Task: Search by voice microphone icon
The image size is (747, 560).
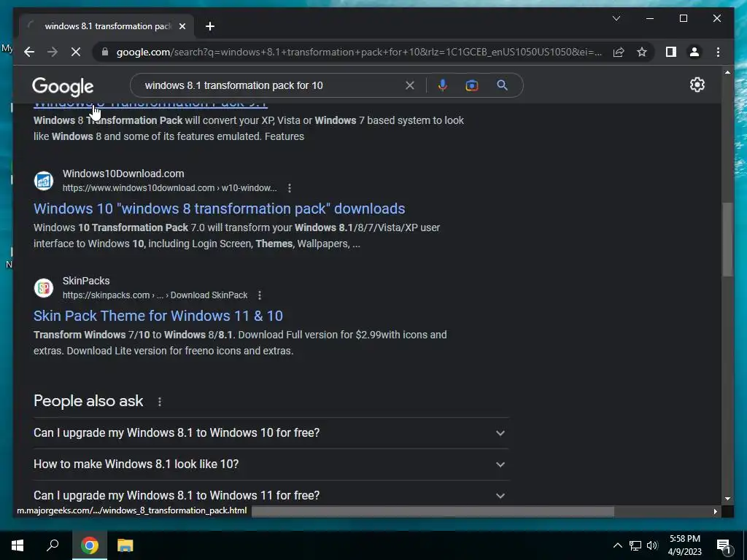Action: coord(443,85)
